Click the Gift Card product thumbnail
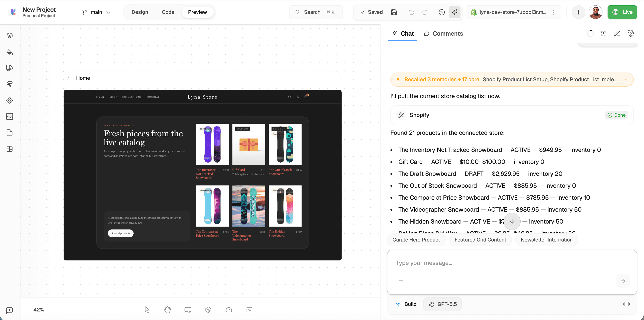This screenshot has width=644, height=320. point(249,144)
